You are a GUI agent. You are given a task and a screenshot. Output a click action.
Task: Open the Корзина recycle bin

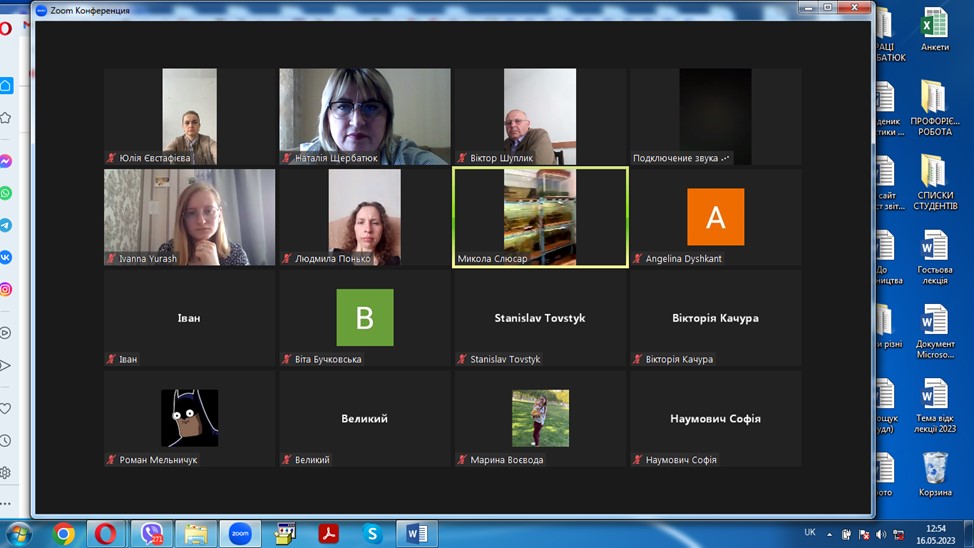pyautogui.click(x=934, y=473)
